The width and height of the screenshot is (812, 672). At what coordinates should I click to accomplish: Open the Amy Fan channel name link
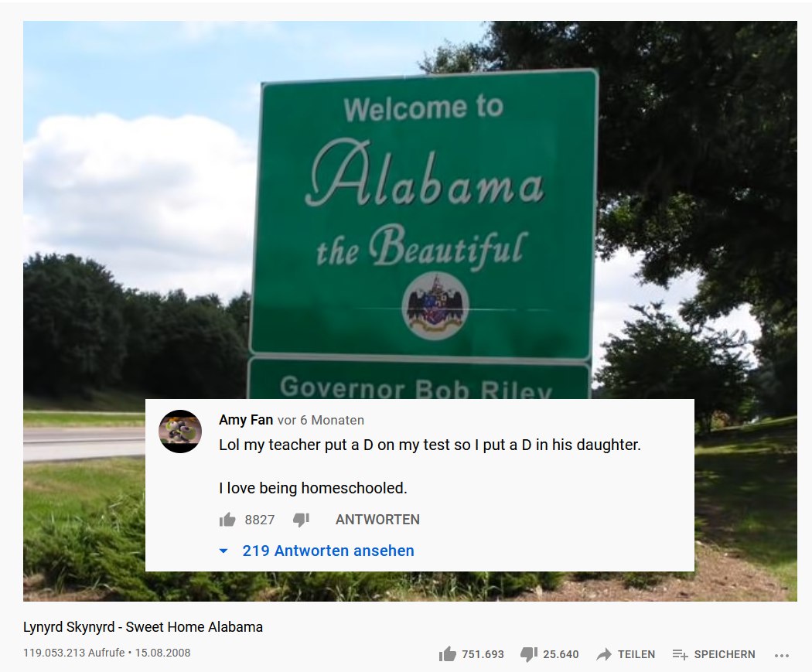[x=245, y=419]
